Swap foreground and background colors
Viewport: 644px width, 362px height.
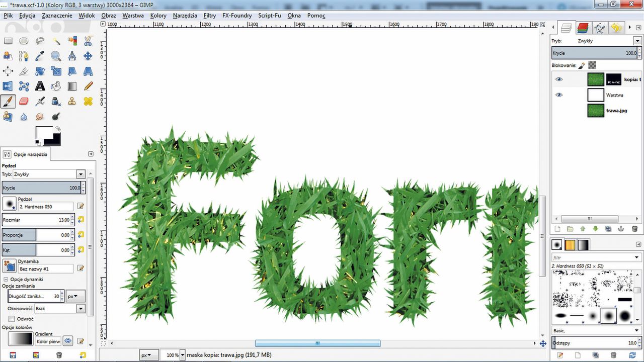(x=57, y=128)
